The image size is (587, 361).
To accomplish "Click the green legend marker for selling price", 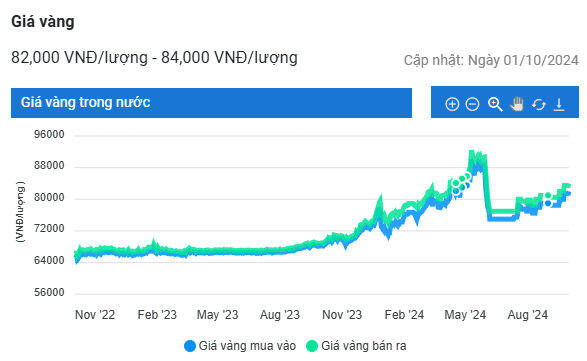I will coord(311,346).
